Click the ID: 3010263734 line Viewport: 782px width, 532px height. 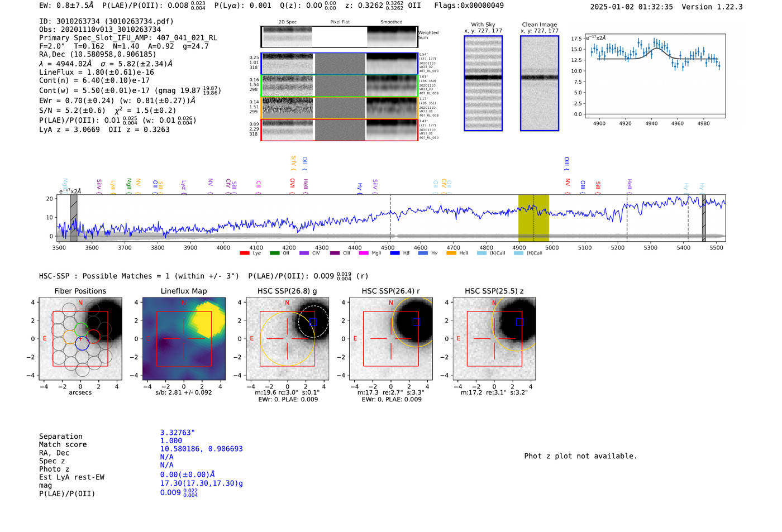[106, 21]
